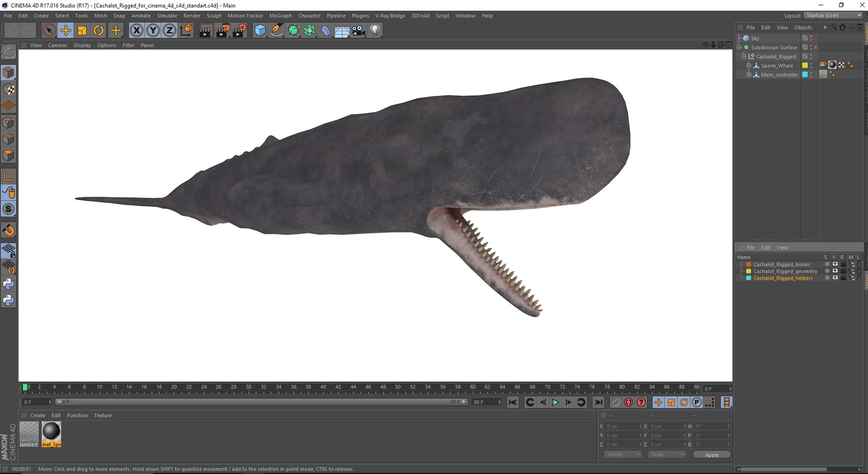Select the Live Selection arrow tool
868x474 pixels.
[x=49, y=31]
